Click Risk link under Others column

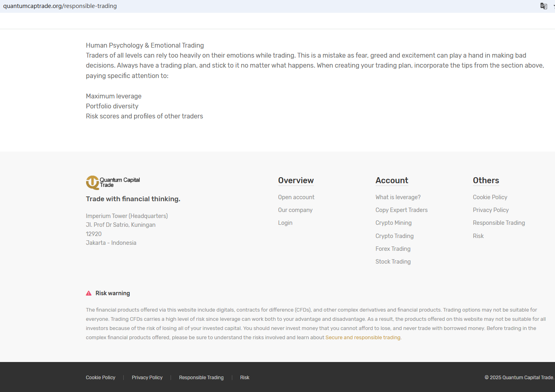click(478, 236)
